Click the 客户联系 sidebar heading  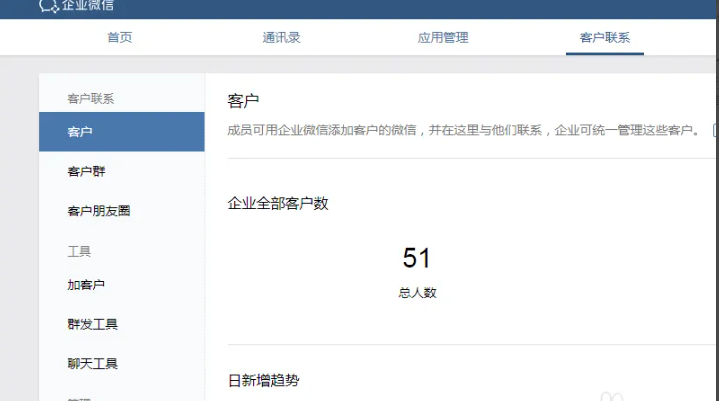(x=91, y=99)
